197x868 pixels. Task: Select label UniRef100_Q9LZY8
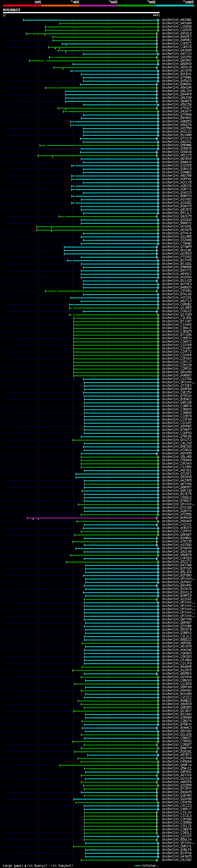point(176,91)
